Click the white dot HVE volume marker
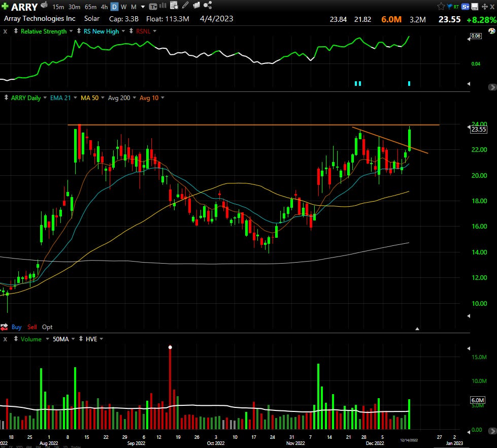 [170, 347]
